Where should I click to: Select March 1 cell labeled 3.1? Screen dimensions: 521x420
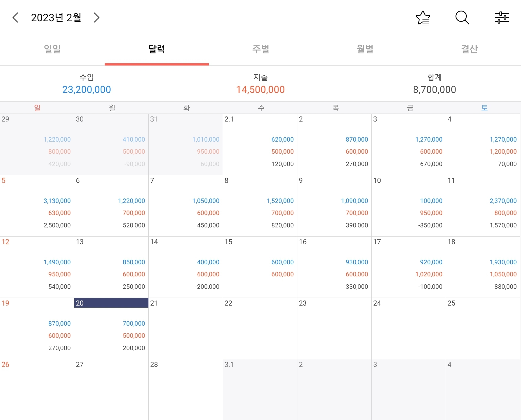260,390
